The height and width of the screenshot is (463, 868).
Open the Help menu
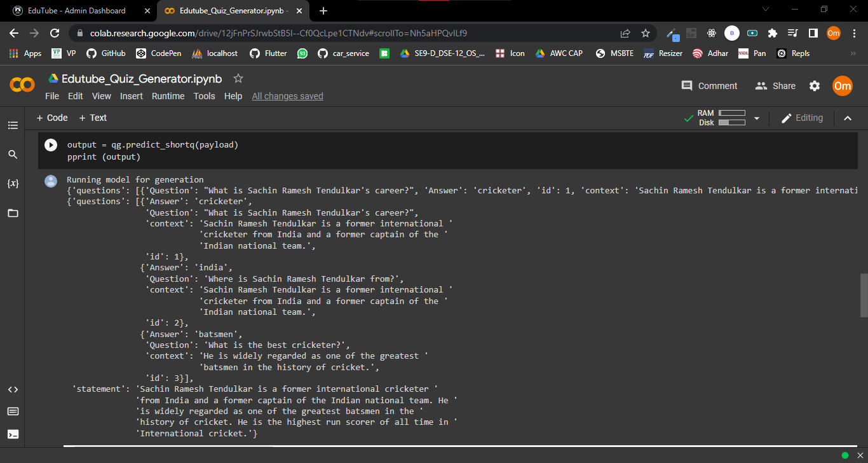(233, 96)
